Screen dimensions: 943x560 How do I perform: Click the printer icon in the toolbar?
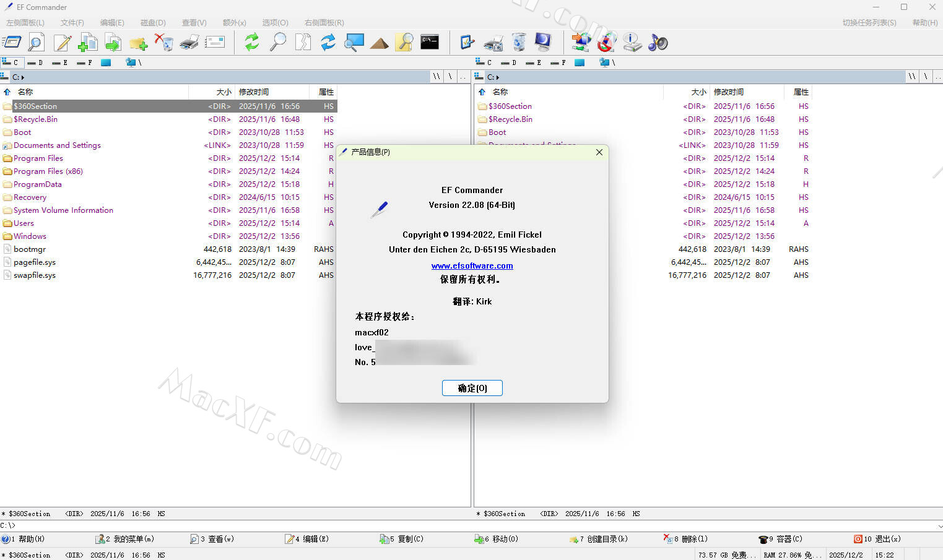click(x=189, y=42)
